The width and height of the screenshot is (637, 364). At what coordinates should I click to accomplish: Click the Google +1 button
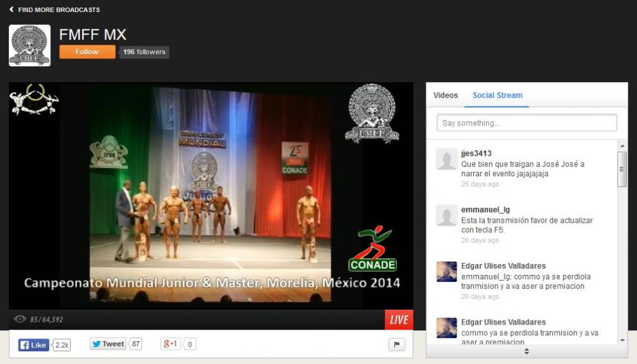(x=171, y=344)
